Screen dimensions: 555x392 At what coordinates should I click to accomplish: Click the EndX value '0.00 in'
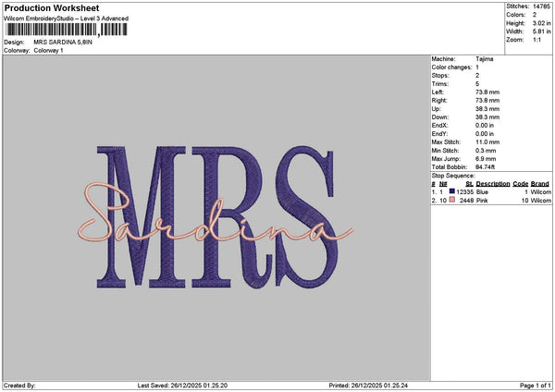click(485, 126)
